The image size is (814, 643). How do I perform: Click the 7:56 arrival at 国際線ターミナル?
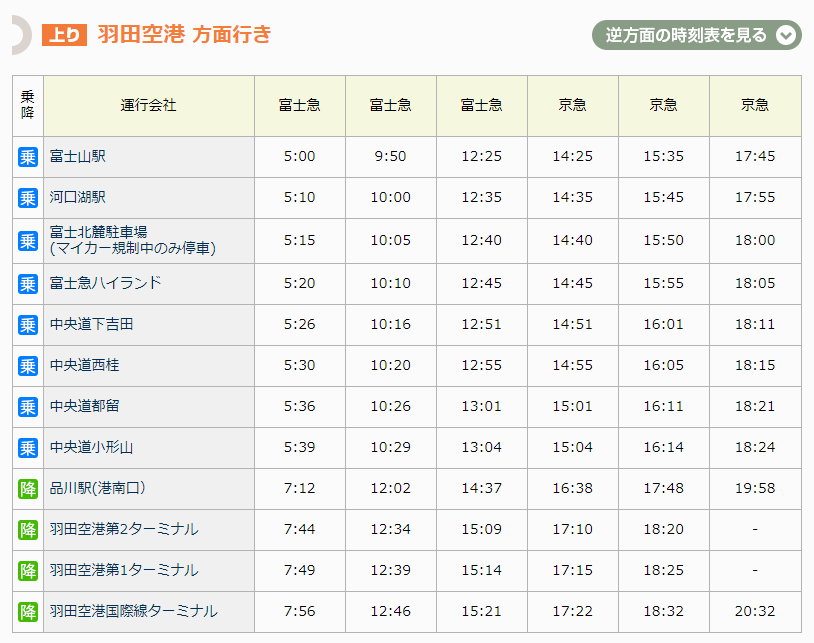(300, 611)
